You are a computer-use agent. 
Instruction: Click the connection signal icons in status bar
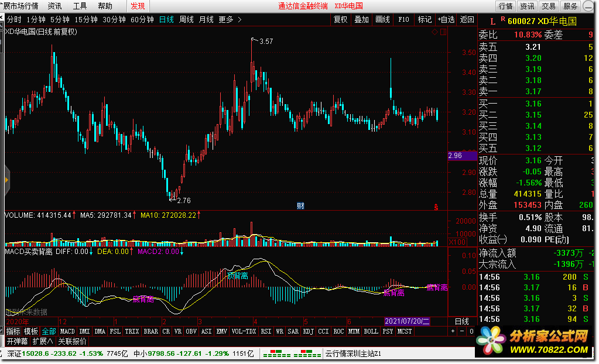292,353
